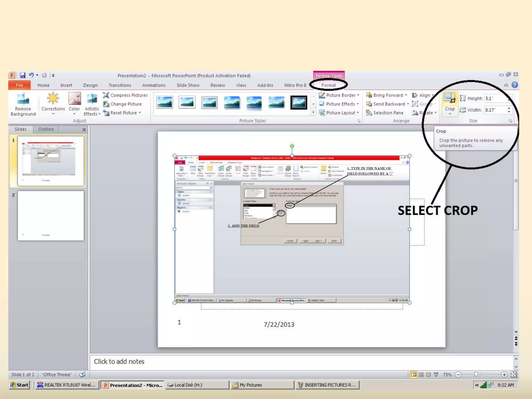Select the Crop tool
This screenshot has height=399, width=532.
point(450,99)
